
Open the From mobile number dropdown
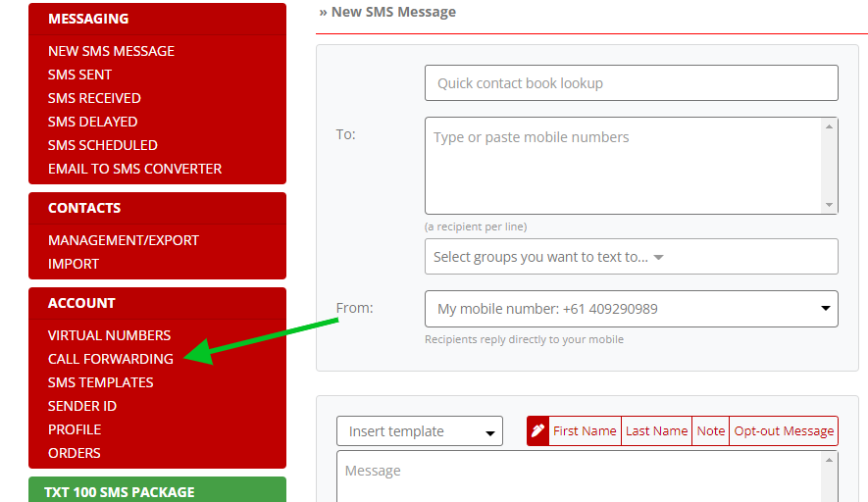pos(631,309)
